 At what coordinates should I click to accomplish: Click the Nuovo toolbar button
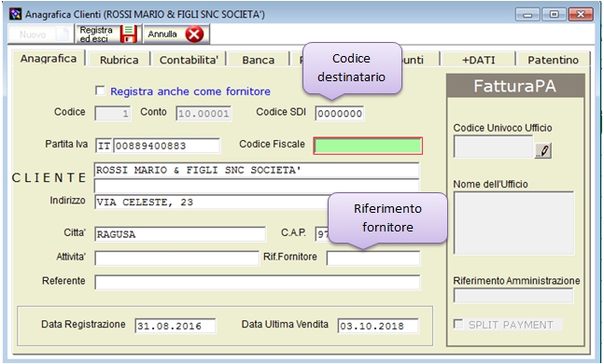coord(40,35)
